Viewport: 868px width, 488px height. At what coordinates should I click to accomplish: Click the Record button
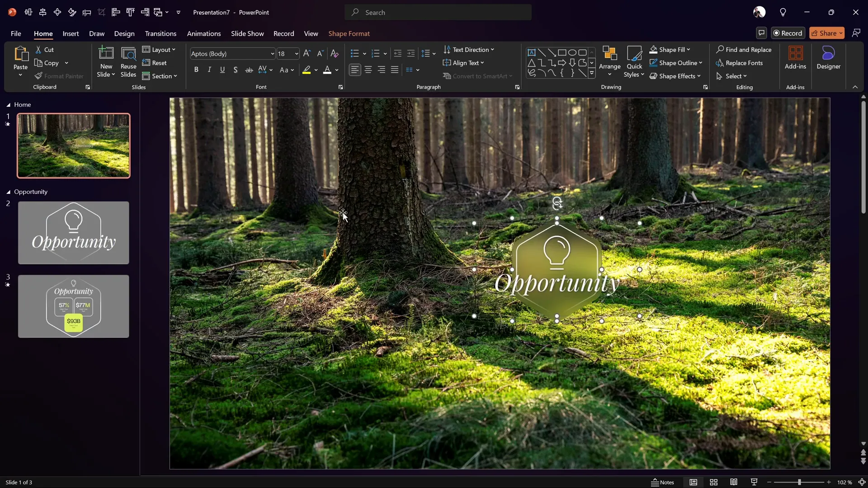tap(788, 33)
